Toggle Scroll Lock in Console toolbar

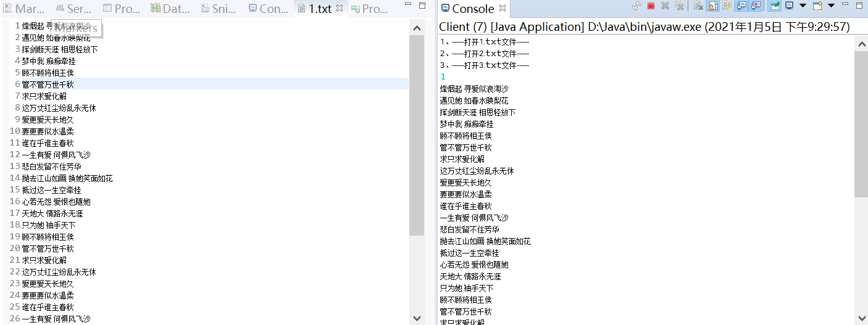pos(713,6)
